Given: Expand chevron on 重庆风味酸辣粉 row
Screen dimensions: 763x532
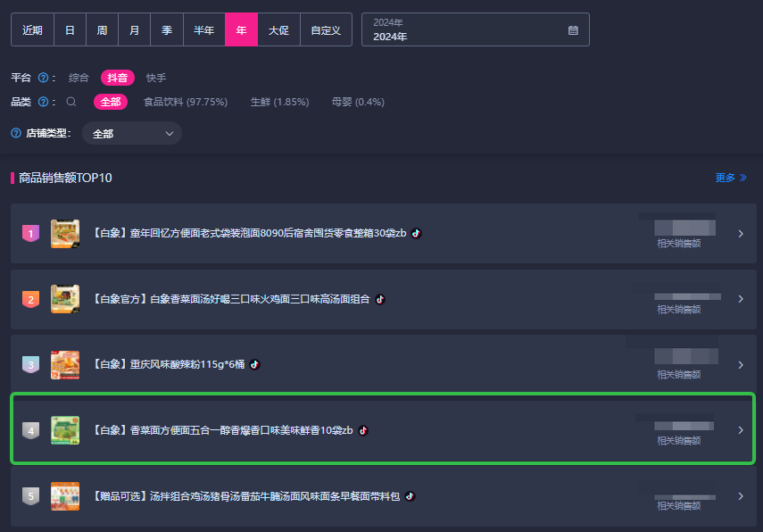Looking at the screenshot, I should 741,364.
